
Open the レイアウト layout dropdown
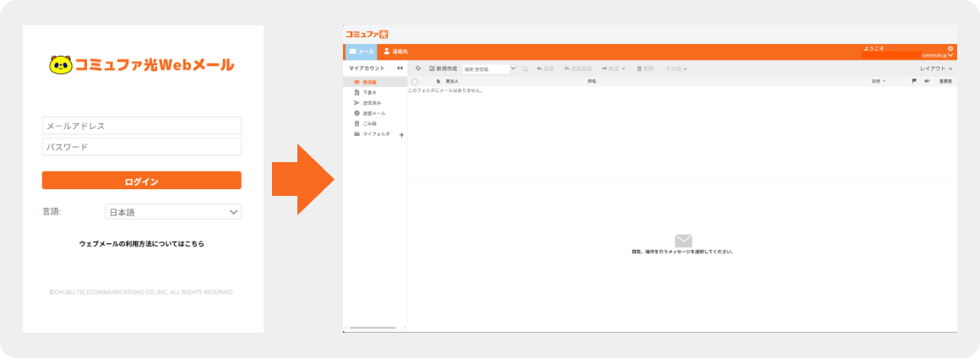pyautogui.click(x=936, y=68)
